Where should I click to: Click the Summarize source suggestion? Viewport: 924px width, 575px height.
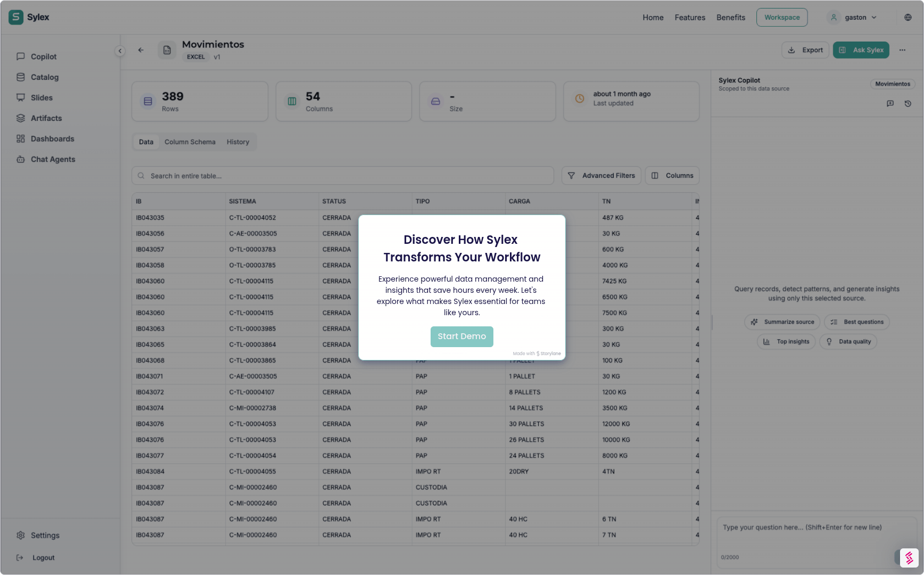(x=782, y=322)
